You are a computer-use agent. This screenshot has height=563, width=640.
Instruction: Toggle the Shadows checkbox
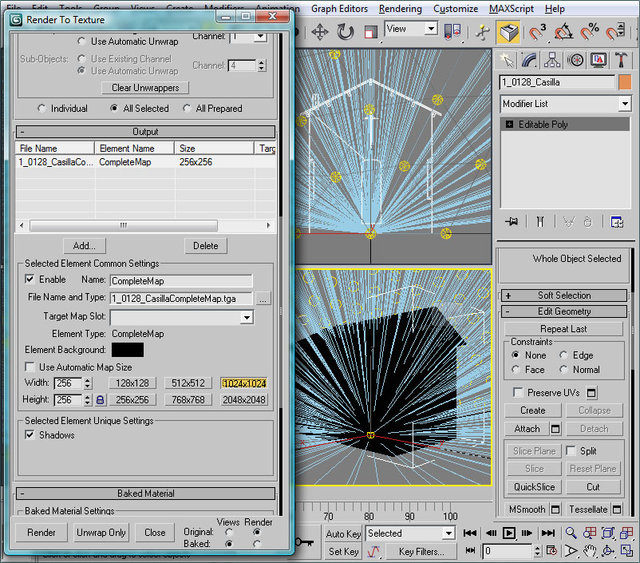click(x=29, y=436)
